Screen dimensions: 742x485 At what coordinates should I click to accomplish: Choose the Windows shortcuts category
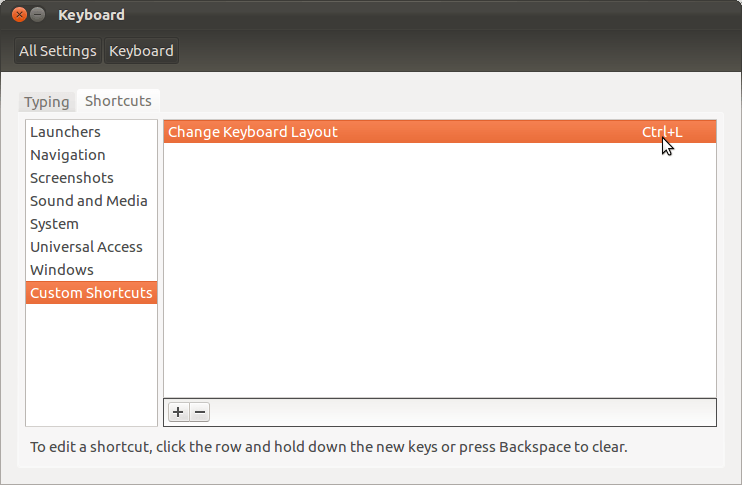click(62, 270)
